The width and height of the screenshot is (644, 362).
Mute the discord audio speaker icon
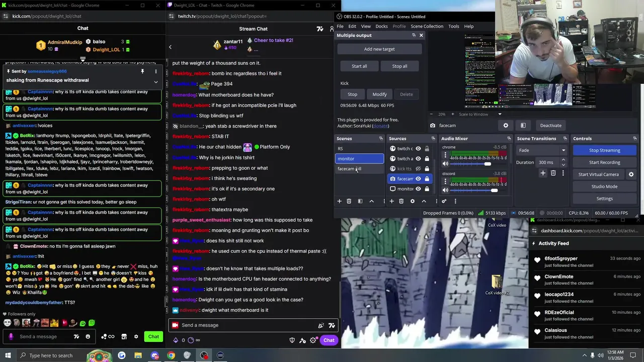point(445,190)
